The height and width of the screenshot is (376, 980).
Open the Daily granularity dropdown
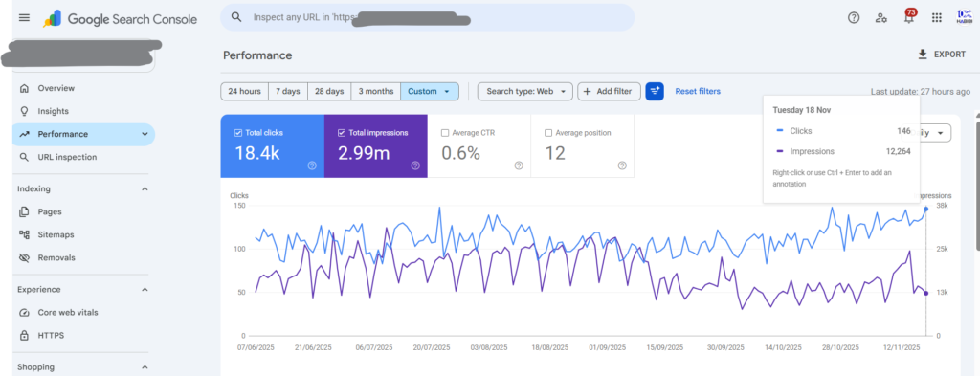click(935, 132)
